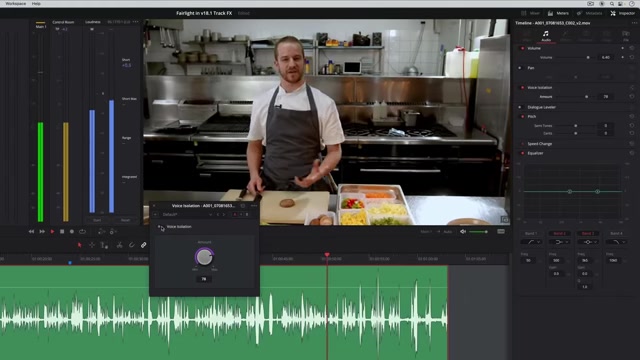Select the Range selection tool

[x=92, y=245]
